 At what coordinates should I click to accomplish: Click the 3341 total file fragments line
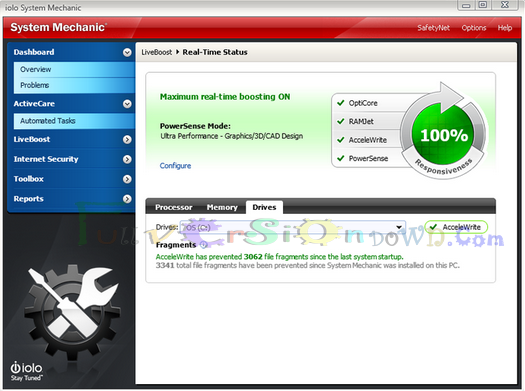coord(307,265)
